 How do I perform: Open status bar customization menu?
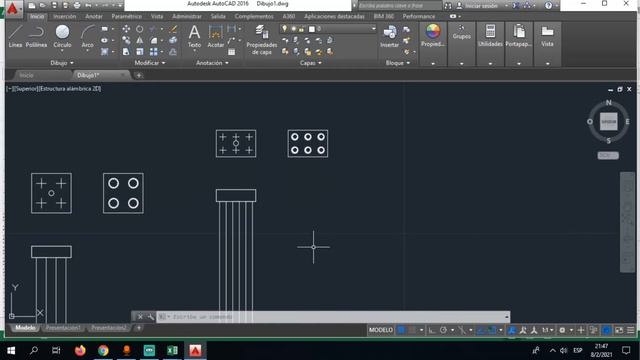[631, 330]
